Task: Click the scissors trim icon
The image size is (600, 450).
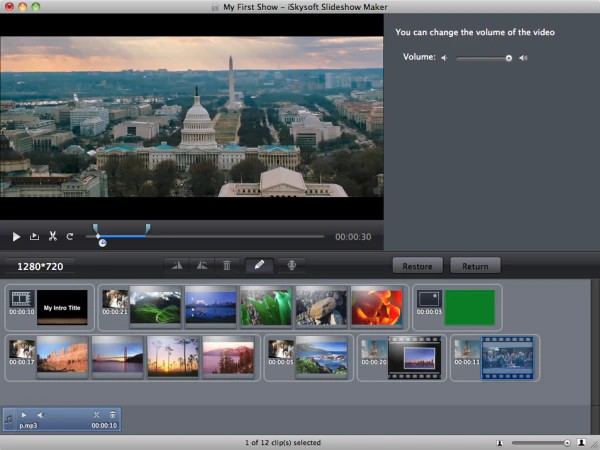Action: 53,237
